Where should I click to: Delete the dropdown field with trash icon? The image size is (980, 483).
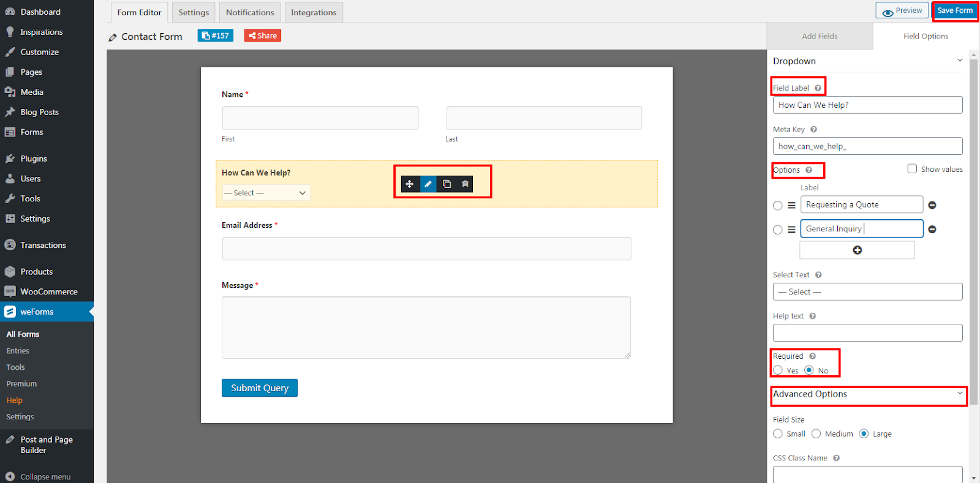click(x=465, y=184)
